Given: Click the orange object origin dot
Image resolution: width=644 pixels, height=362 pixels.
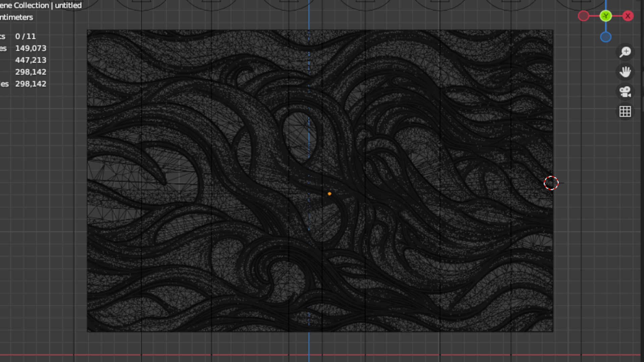Looking at the screenshot, I should coord(329,194).
